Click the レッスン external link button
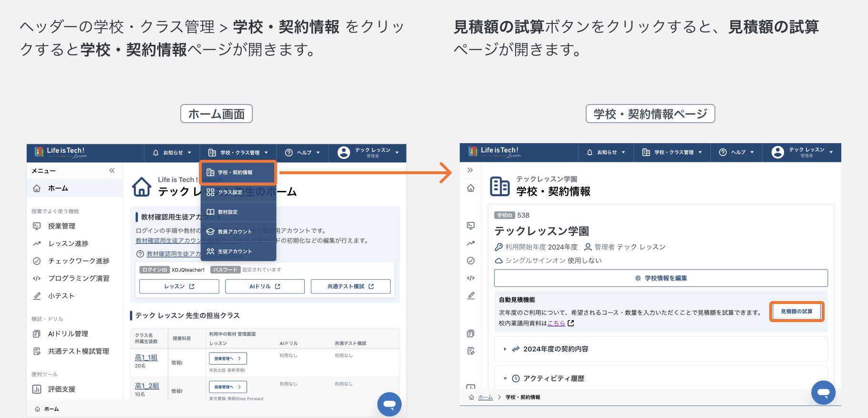This screenshot has height=418, width=868. coord(179,286)
